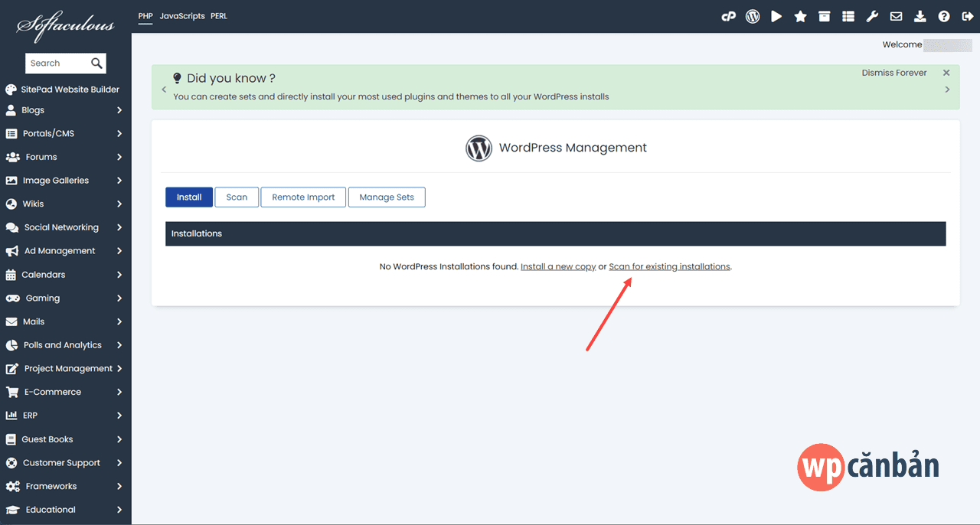
Task: Open the wrench settings icon
Action: coord(872,16)
